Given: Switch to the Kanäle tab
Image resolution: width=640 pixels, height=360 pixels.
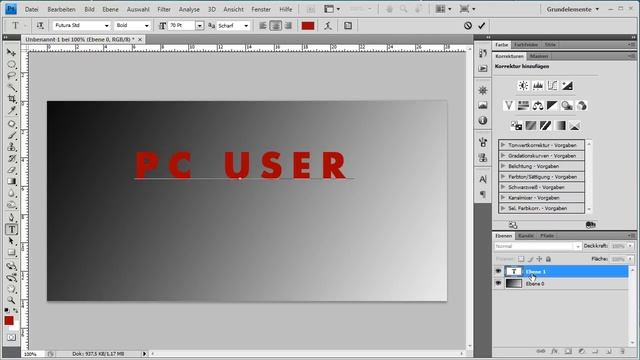Looking at the screenshot, I should click(x=526, y=236).
